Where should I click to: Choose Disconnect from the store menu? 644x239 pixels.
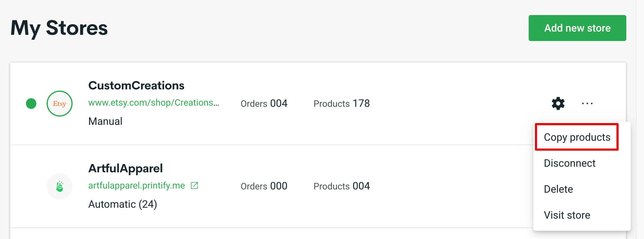[x=569, y=163]
